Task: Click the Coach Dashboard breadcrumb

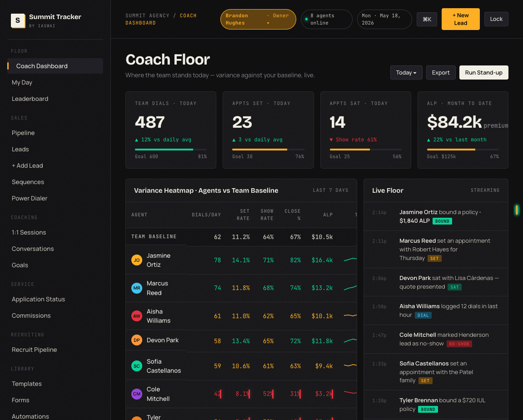Action: click(x=161, y=20)
